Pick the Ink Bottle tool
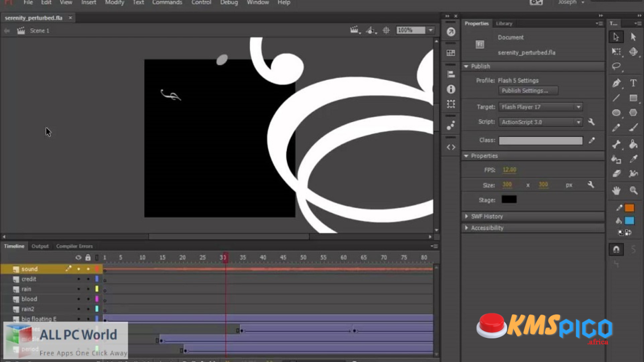This screenshot has width=644, height=362. point(616,159)
